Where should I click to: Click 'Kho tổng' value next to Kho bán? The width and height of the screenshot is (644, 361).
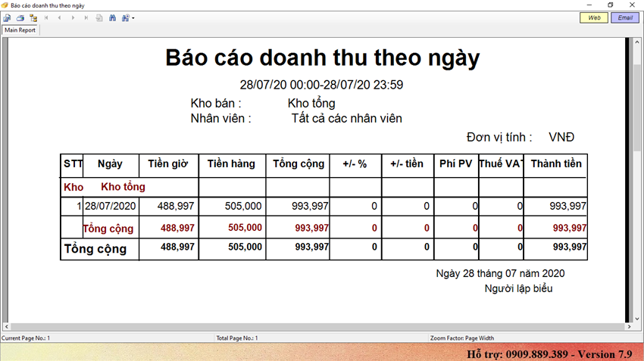pos(311,104)
